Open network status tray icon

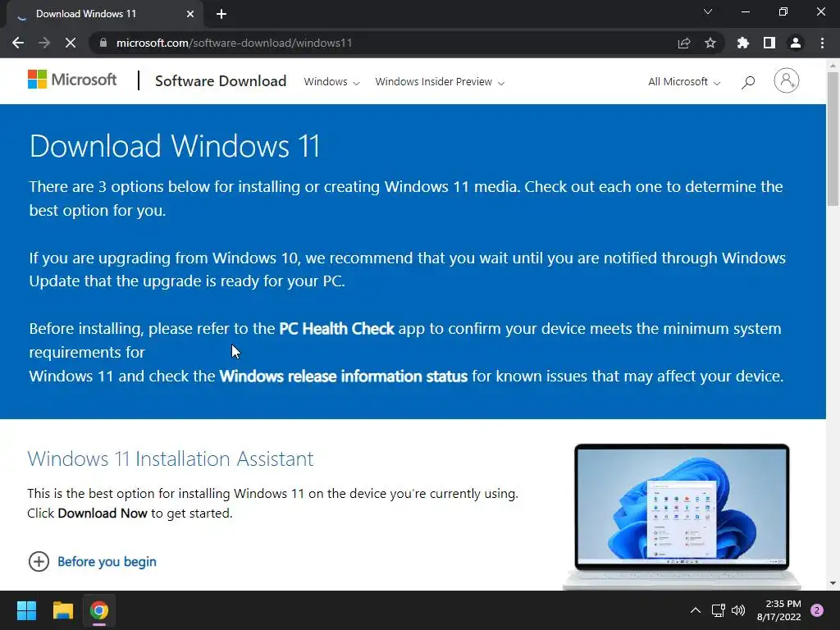pyautogui.click(x=718, y=610)
